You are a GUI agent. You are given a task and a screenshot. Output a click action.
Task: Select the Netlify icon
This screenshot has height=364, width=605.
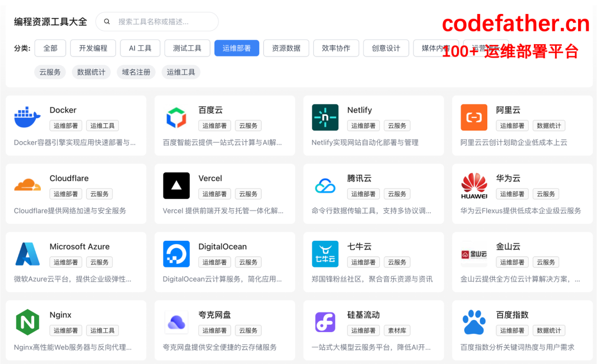coord(325,118)
